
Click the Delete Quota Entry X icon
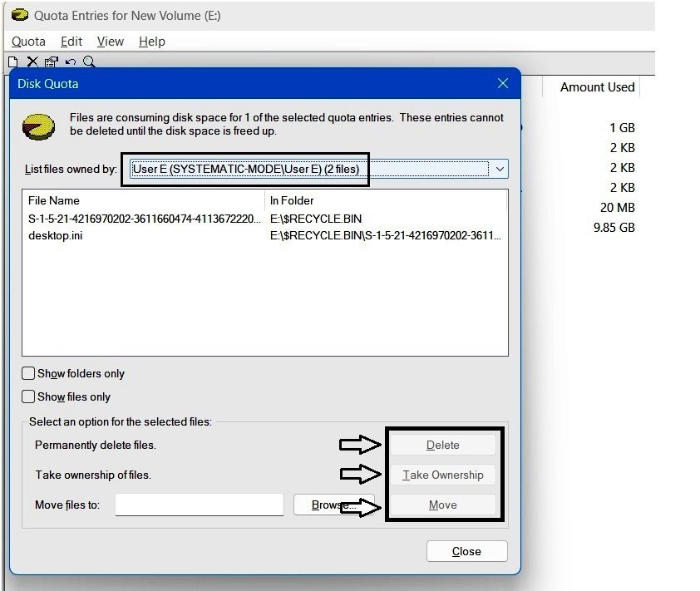[x=32, y=62]
